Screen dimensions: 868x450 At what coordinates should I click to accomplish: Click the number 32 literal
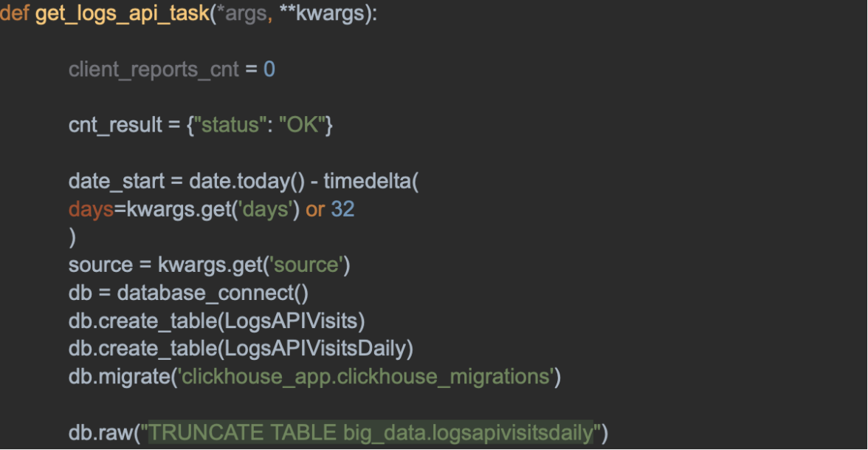point(342,209)
